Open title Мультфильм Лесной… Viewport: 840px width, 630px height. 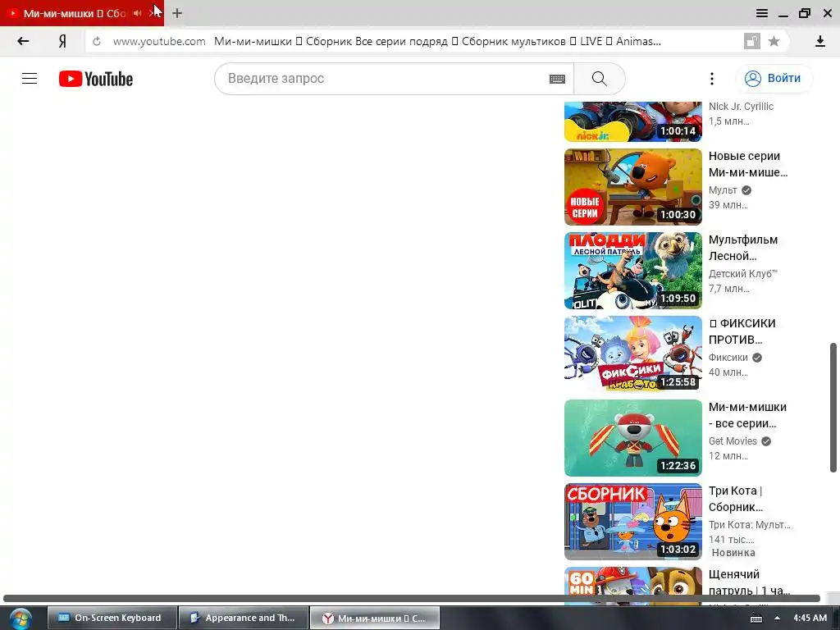click(x=743, y=248)
